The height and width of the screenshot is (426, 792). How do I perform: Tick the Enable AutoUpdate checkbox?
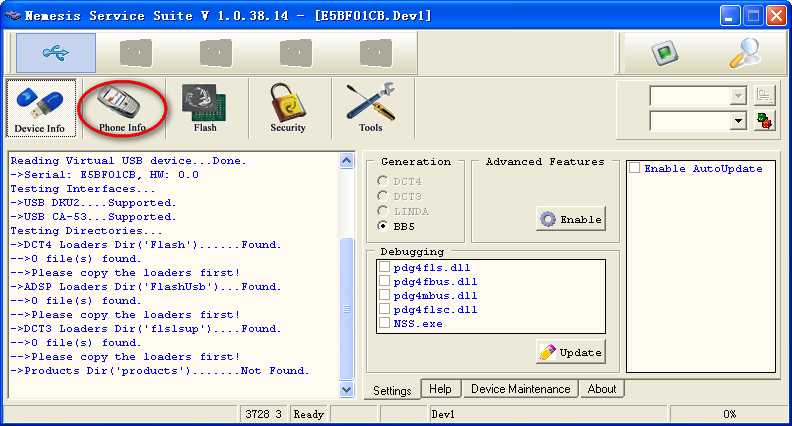[x=634, y=168]
